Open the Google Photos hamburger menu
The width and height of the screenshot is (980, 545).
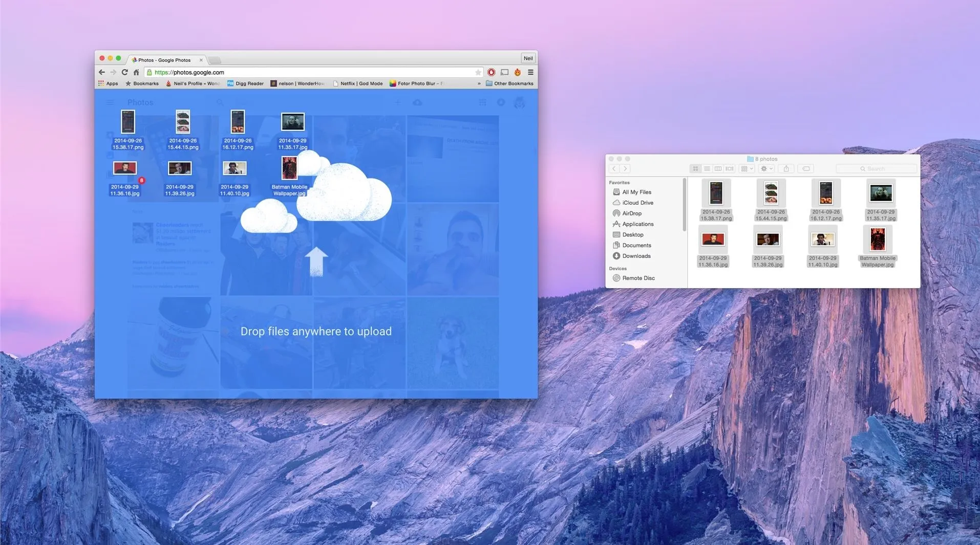pyautogui.click(x=110, y=102)
